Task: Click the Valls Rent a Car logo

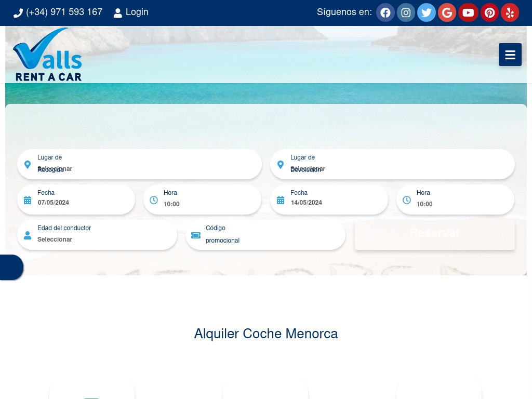Action: tap(48, 55)
